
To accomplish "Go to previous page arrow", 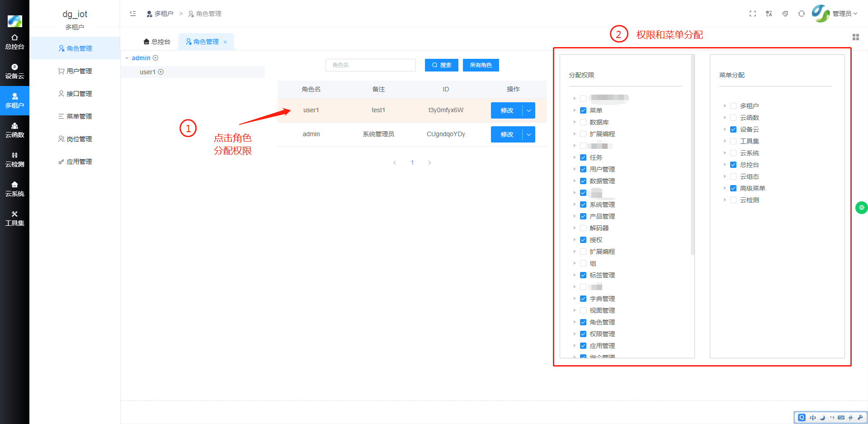I will [395, 163].
